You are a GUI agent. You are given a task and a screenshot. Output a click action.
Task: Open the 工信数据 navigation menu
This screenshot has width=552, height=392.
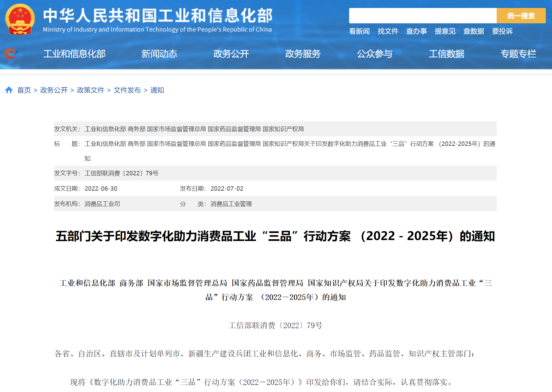click(447, 54)
